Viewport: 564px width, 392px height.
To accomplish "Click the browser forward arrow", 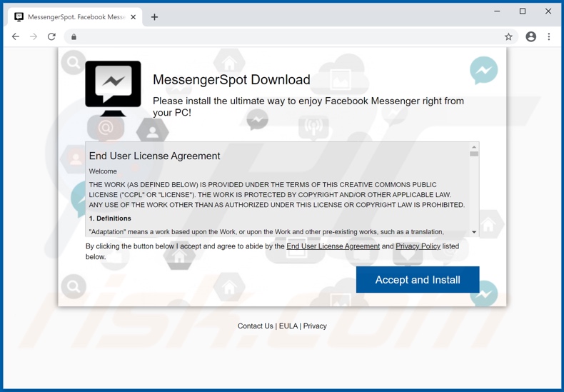I will (34, 36).
